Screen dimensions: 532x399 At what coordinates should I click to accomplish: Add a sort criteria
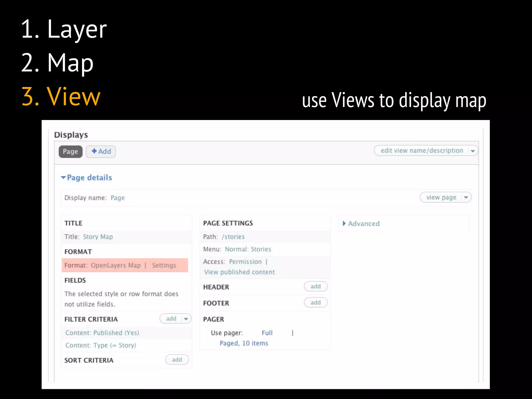[177, 360]
